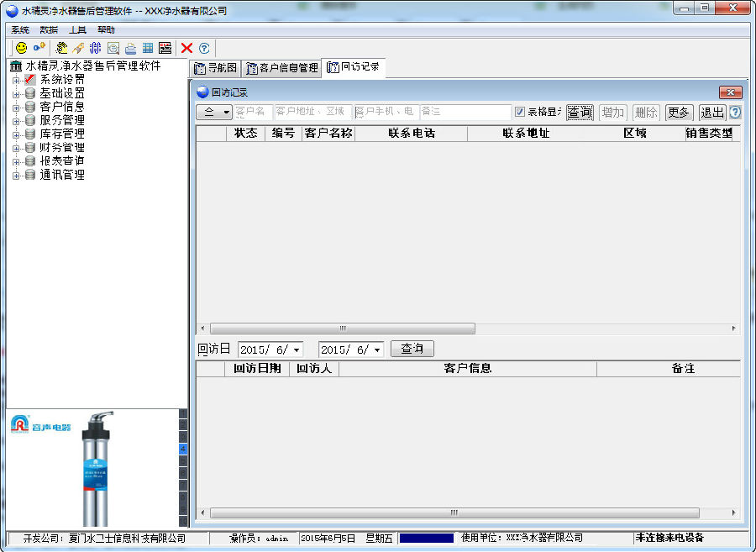The image size is (756, 552).
Task: Close the 回访记录 inner window
Action: pos(731,92)
